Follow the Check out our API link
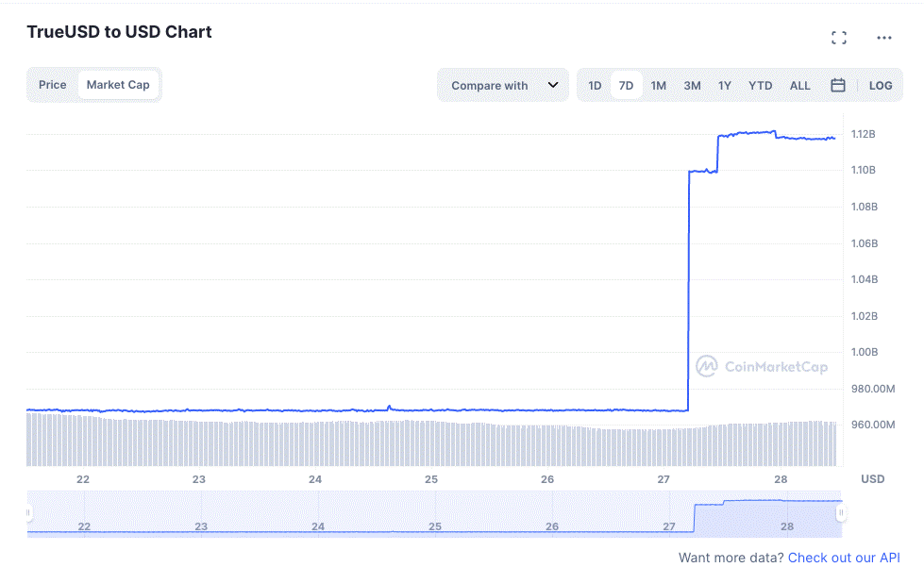The width and height of the screenshot is (924, 584). tap(844, 558)
